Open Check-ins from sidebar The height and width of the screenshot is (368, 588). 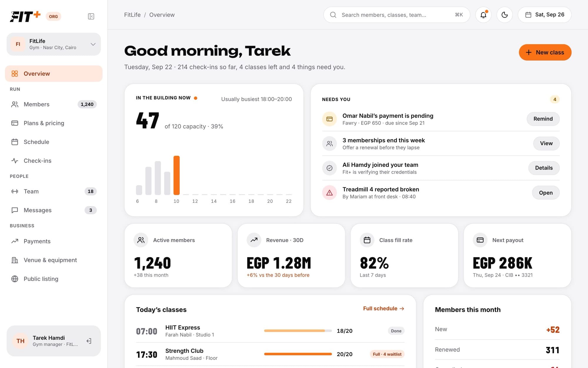54,161
